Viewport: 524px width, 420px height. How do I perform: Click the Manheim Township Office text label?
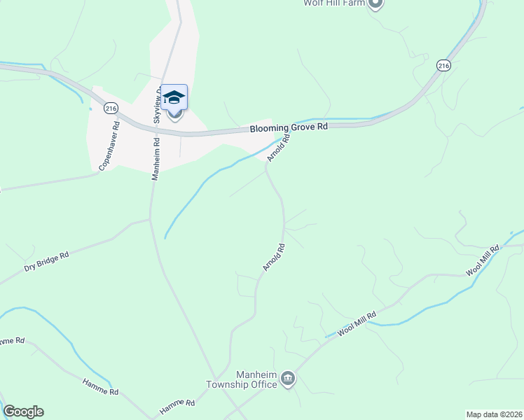click(242, 379)
